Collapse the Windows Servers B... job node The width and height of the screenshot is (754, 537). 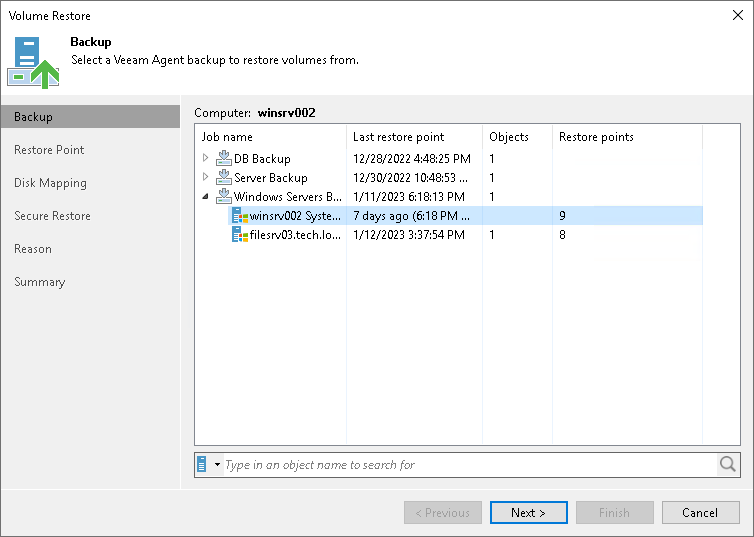205,196
